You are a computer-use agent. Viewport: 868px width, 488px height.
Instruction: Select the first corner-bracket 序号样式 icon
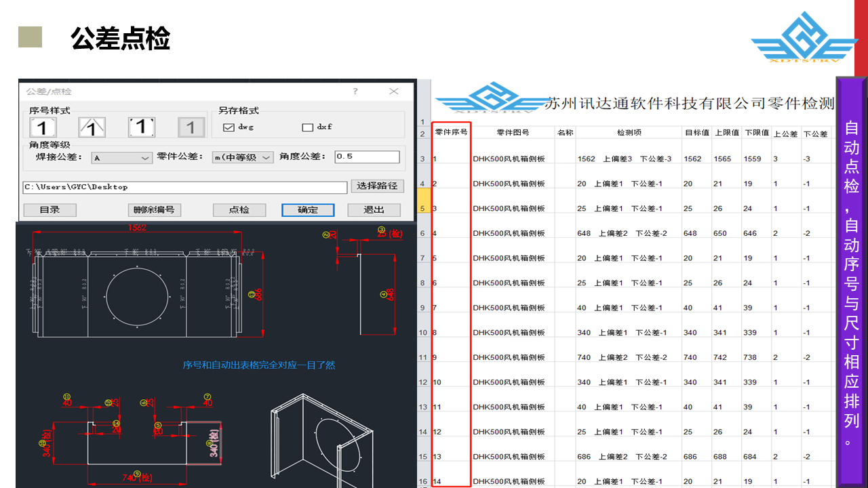[x=42, y=127]
